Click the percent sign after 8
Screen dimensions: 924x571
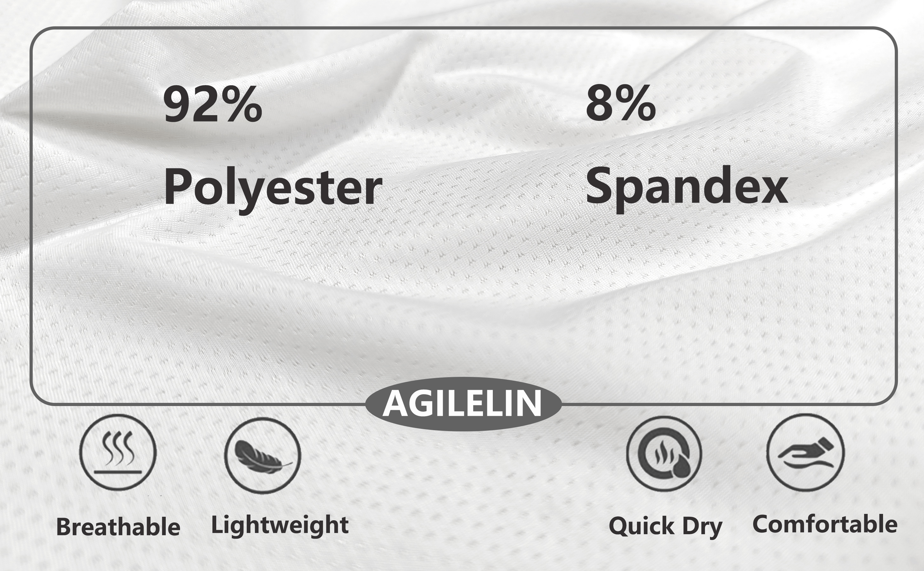tap(637, 103)
